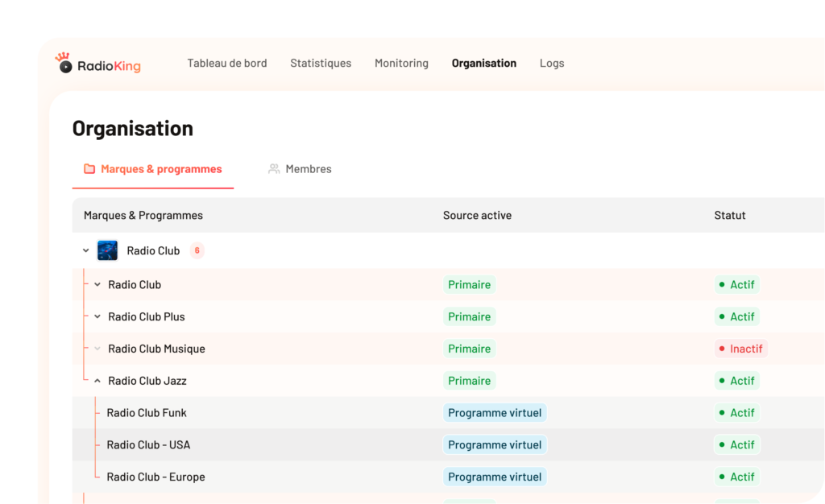The width and height of the screenshot is (825, 504).
Task: Click the Inactif status of Radio Club Musique
Action: click(741, 349)
